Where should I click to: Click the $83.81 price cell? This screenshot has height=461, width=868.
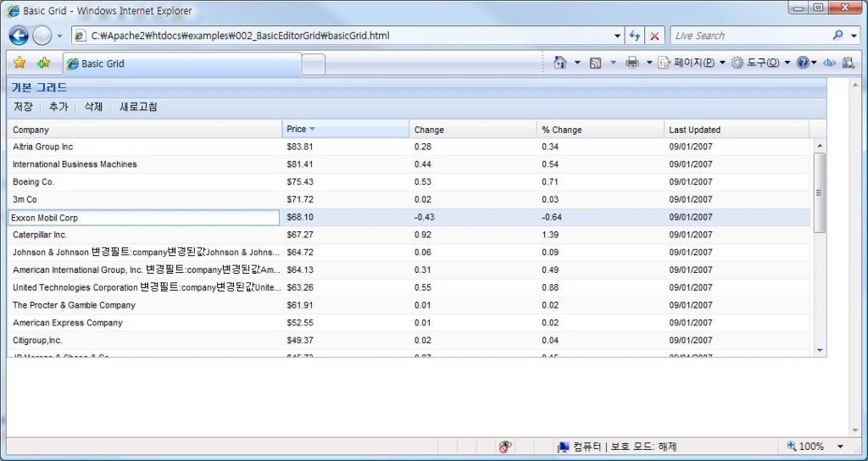coord(346,147)
